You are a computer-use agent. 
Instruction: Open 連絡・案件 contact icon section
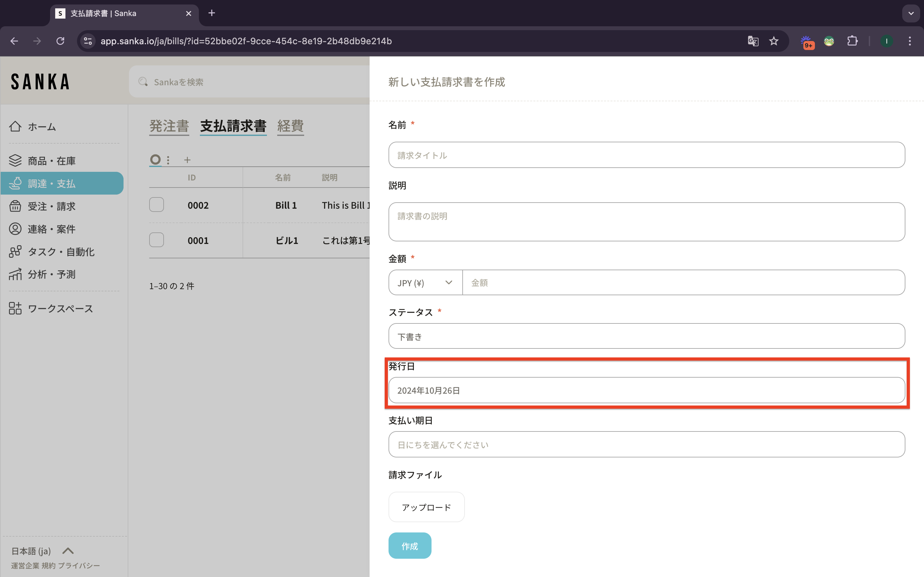[15, 229]
